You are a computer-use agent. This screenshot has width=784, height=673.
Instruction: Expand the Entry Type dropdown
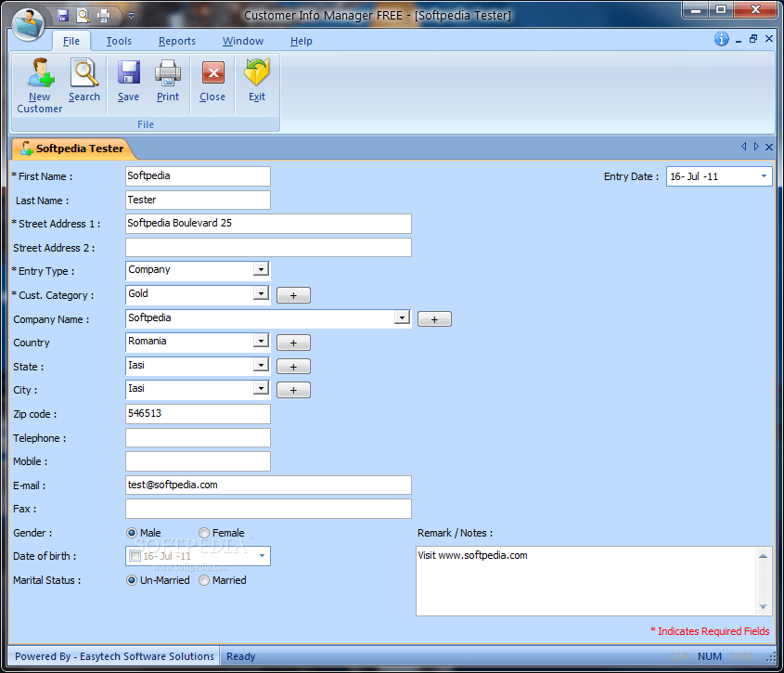(x=261, y=270)
